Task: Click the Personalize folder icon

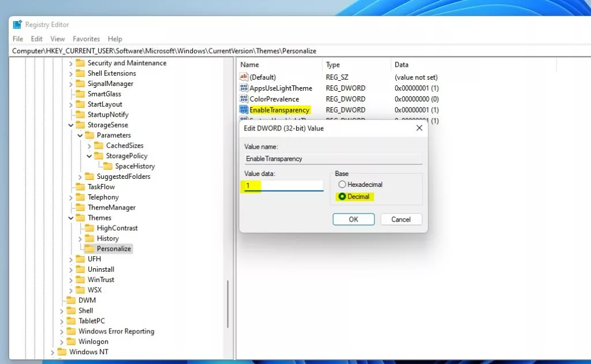Action: (89, 248)
